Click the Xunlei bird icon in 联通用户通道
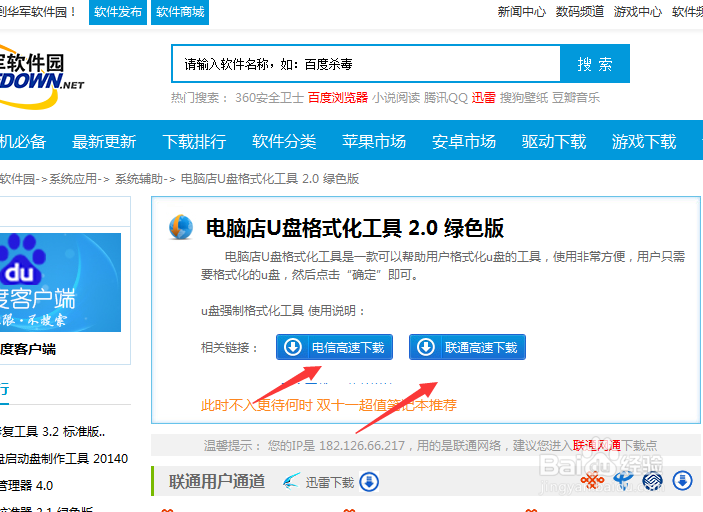The image size is (703, 512). (291, 482)
